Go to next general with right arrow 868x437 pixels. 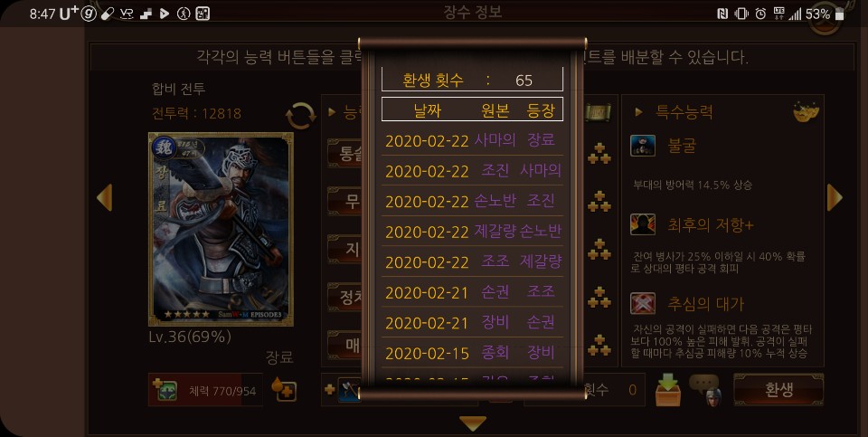click(835, 197)
